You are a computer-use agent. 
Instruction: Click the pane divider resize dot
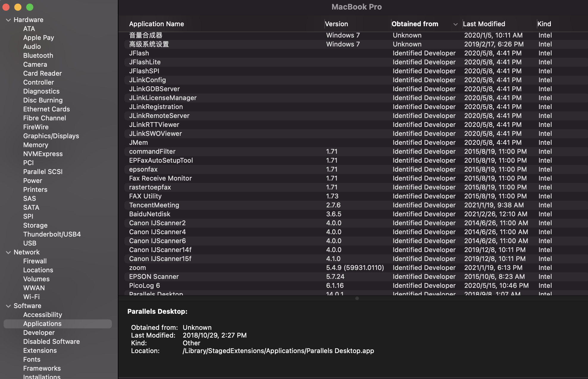[357, 298]
